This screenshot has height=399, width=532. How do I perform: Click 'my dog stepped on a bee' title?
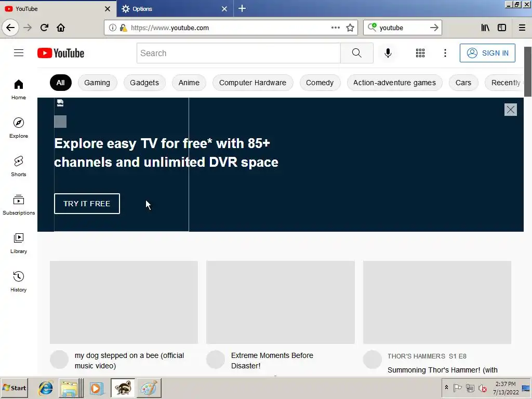[129, 361]
